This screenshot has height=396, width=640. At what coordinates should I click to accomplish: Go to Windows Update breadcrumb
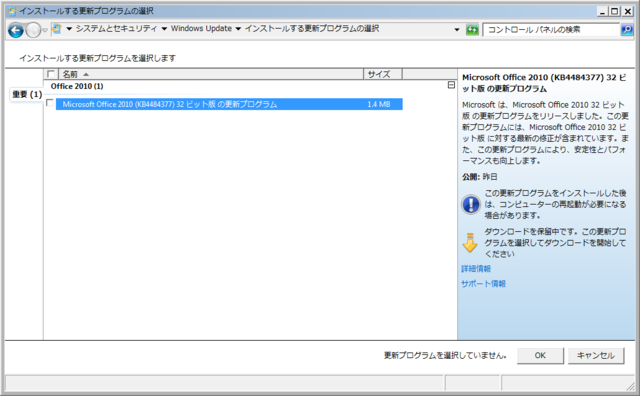tap(201, 29)
